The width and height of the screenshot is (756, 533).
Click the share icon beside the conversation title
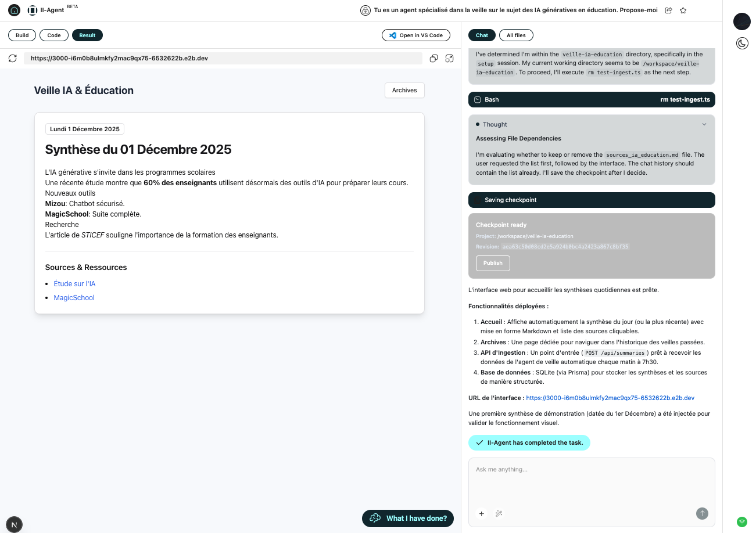[669, 10]
